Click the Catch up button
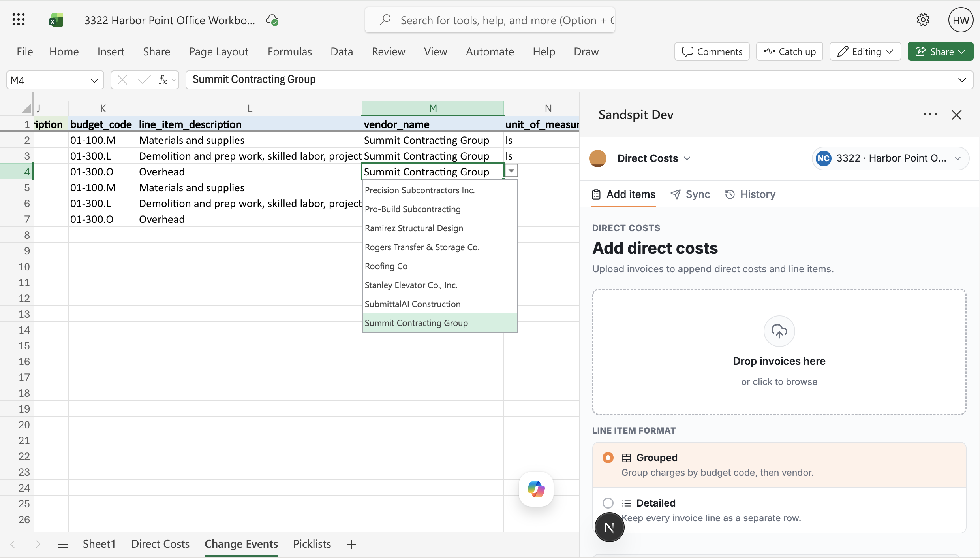The image size is (980, 558). click(790, 51)
